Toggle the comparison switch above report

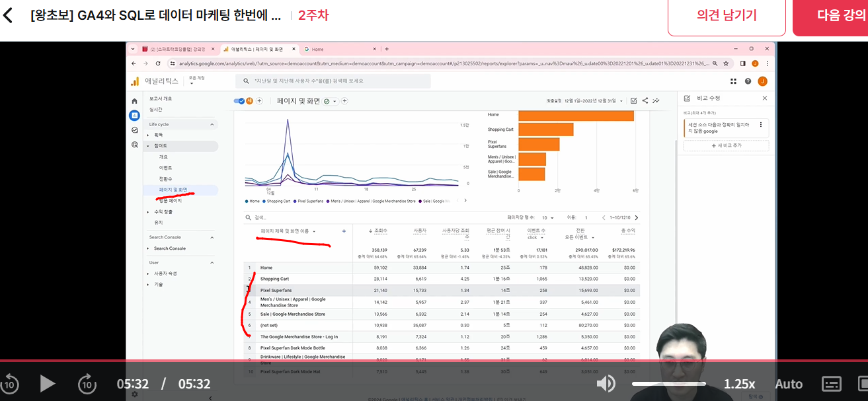pyautogui.click(x=239, y=101)
